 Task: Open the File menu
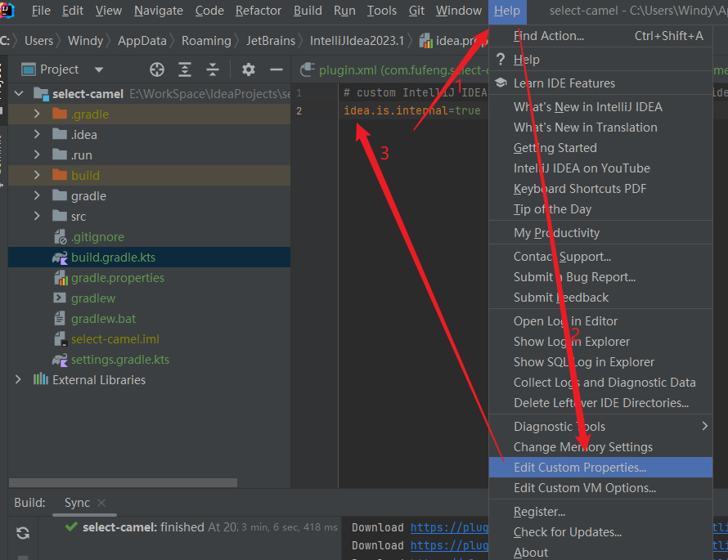coord(41,11)
